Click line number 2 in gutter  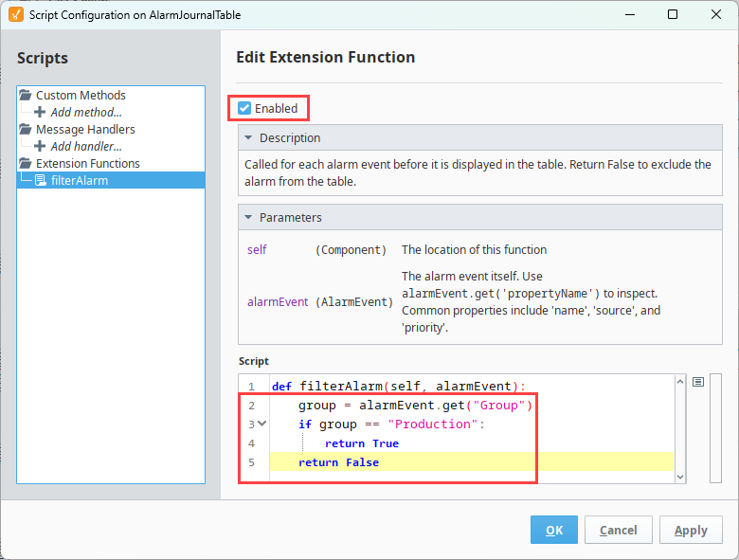252,406
